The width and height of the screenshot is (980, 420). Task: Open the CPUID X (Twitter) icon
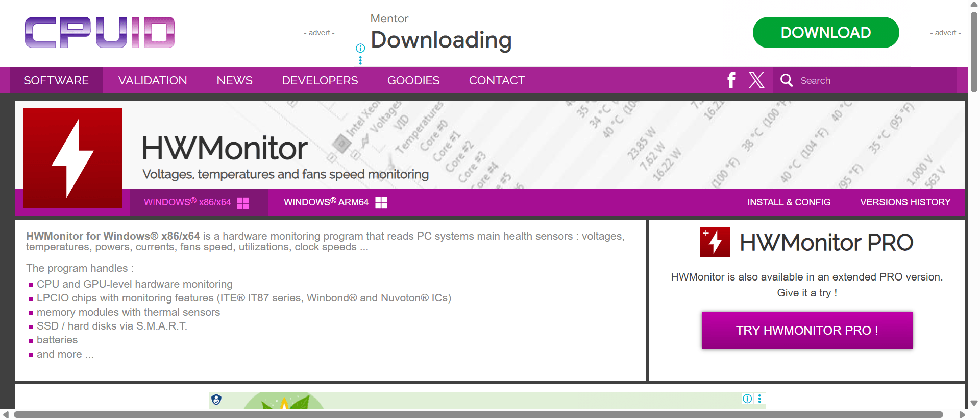pos(756,80)
